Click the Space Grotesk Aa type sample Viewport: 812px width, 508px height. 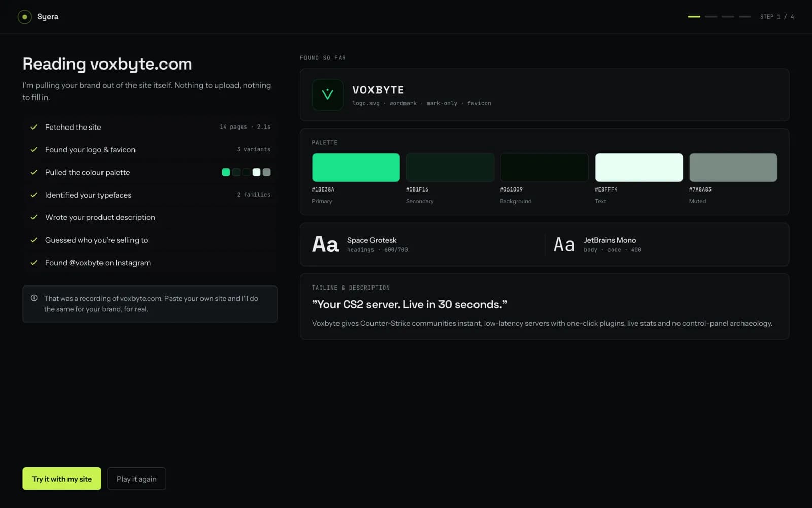tap(325, 244)
